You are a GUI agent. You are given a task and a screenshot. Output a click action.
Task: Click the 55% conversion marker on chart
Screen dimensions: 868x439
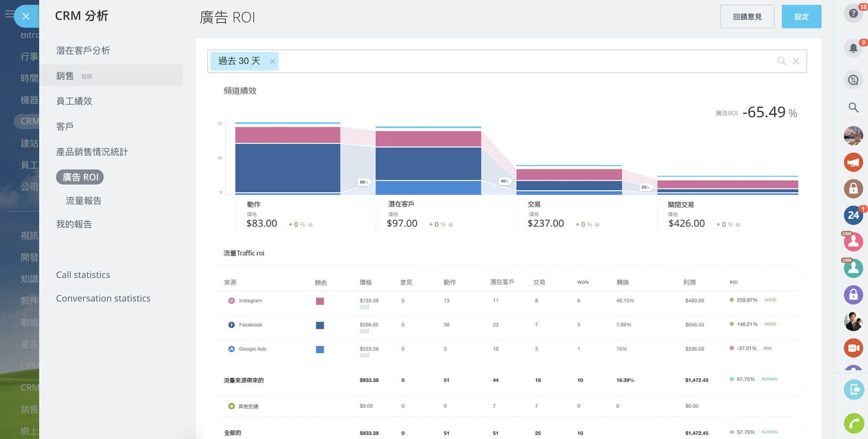click(x=646, y=187)
